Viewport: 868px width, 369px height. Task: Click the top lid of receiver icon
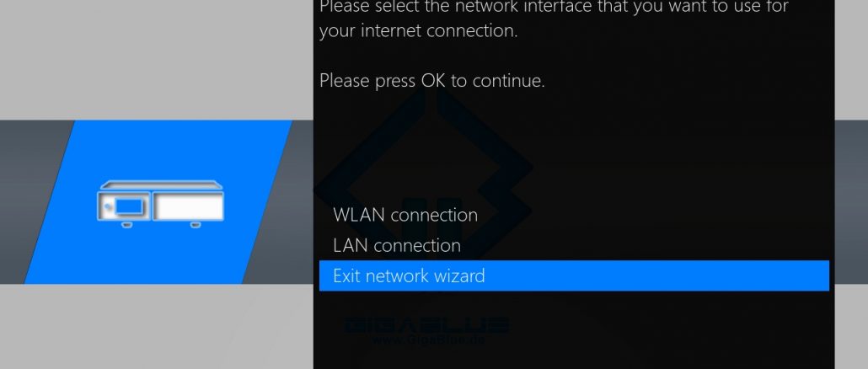tap(160, 184)
